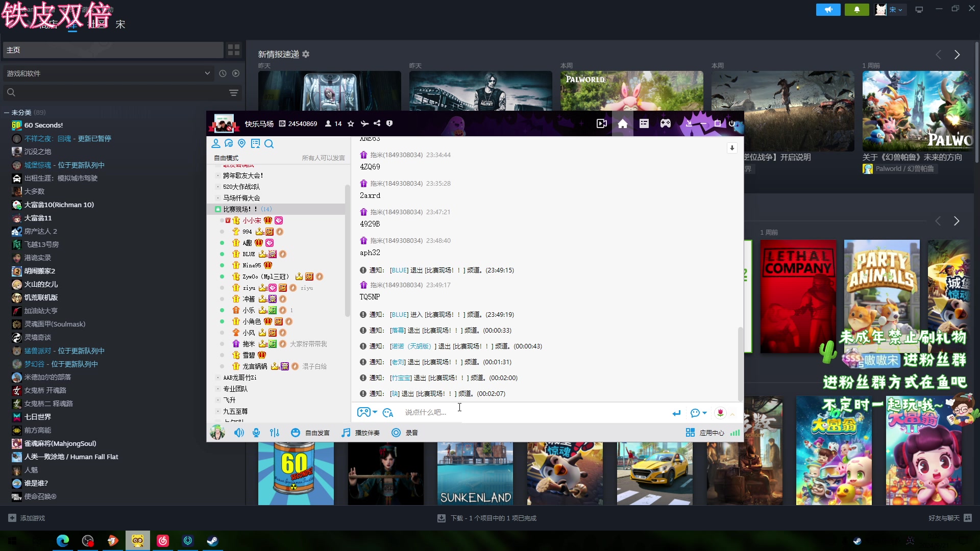The image size is (980, 551).
Task: Select 马场忏悔大会 channel
Action: (x=241, y=198)
